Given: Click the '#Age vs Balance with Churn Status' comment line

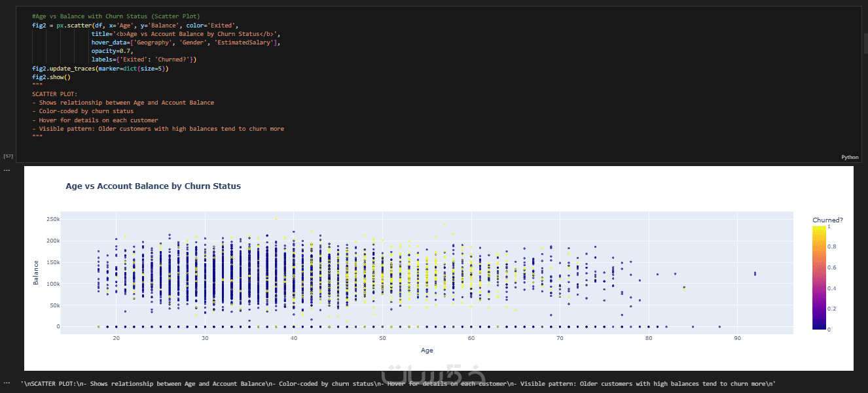Looking at the screenshot, I should point(116,16).
